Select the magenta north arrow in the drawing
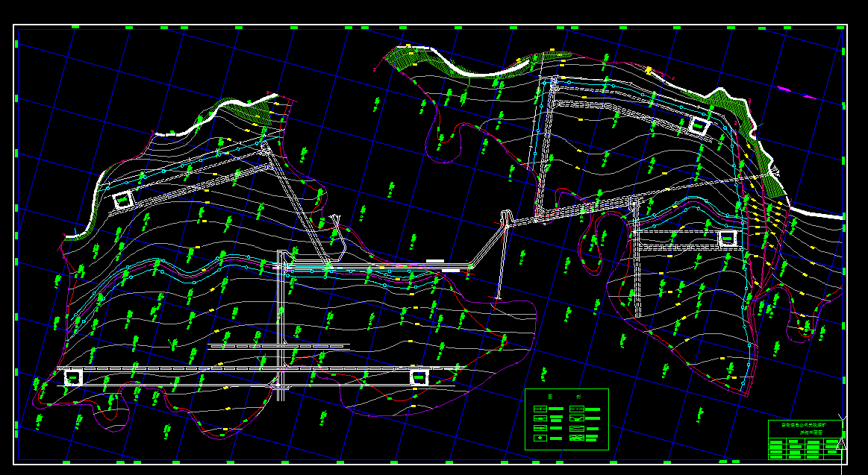 click(796, 92)
